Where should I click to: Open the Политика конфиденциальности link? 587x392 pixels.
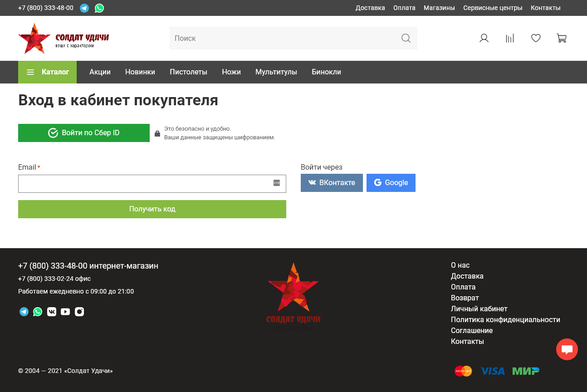(505, 319)
